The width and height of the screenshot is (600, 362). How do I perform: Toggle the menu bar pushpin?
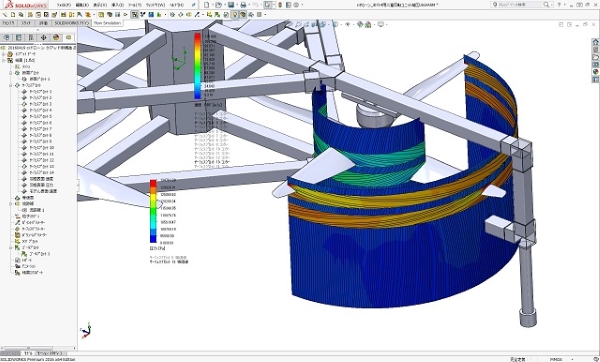tap(194, 5)
